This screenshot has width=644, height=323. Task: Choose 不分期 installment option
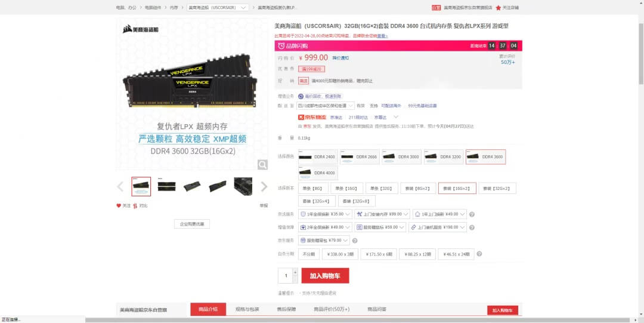tap(309, 254)
